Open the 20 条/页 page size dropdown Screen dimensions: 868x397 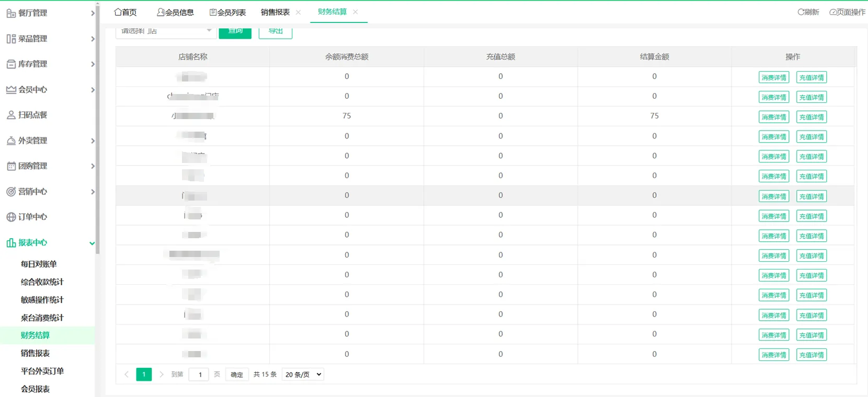click(303, 375)
